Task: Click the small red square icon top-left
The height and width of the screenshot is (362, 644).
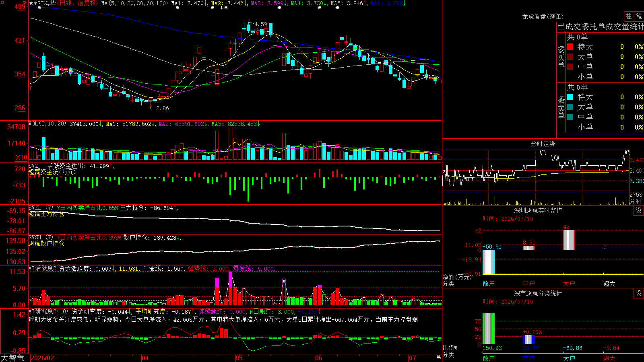Action: (2, 2)
